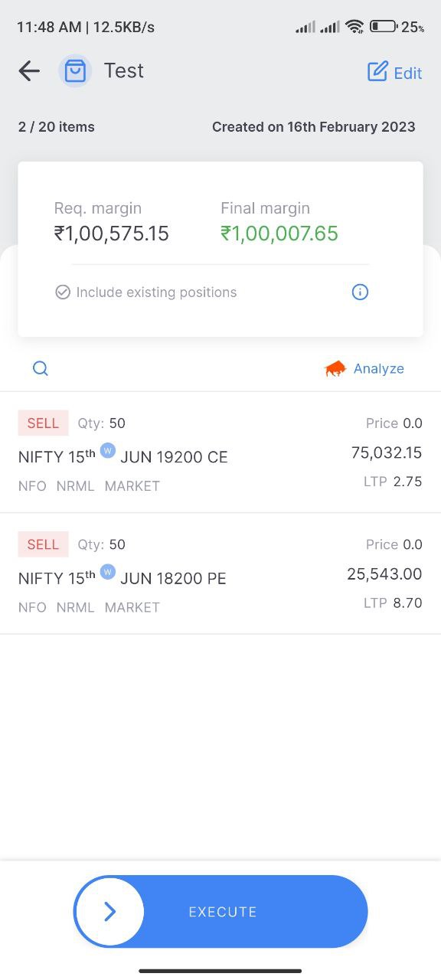Tap the orange bull Analyze icon
This screenshot has width=441, height=980.
(335, 369)
